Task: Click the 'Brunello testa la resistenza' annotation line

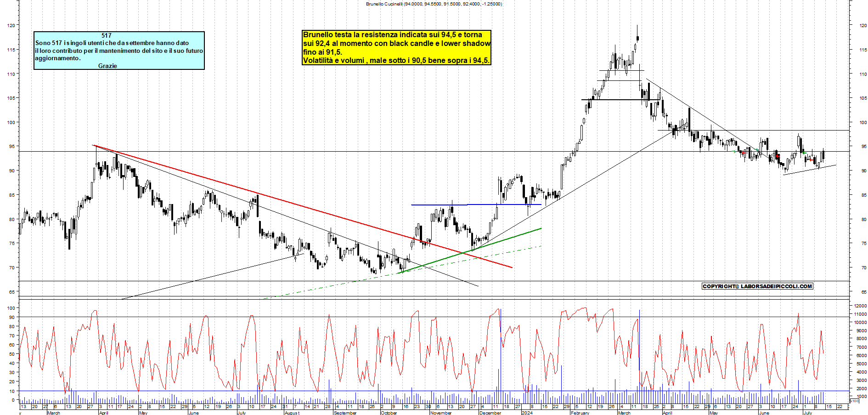Action: [393, 34]
